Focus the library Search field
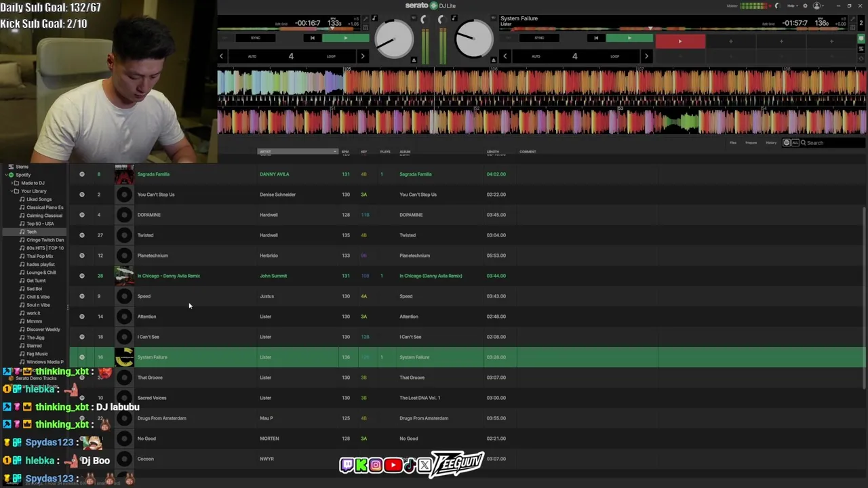 834,143
